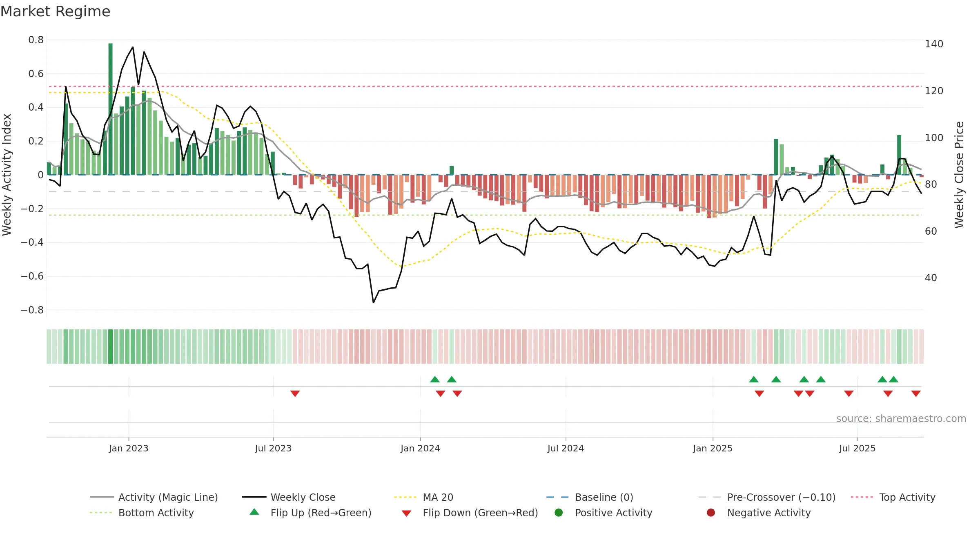
Task: Click the green triangle icon in the legend
Action: point(254,512)
